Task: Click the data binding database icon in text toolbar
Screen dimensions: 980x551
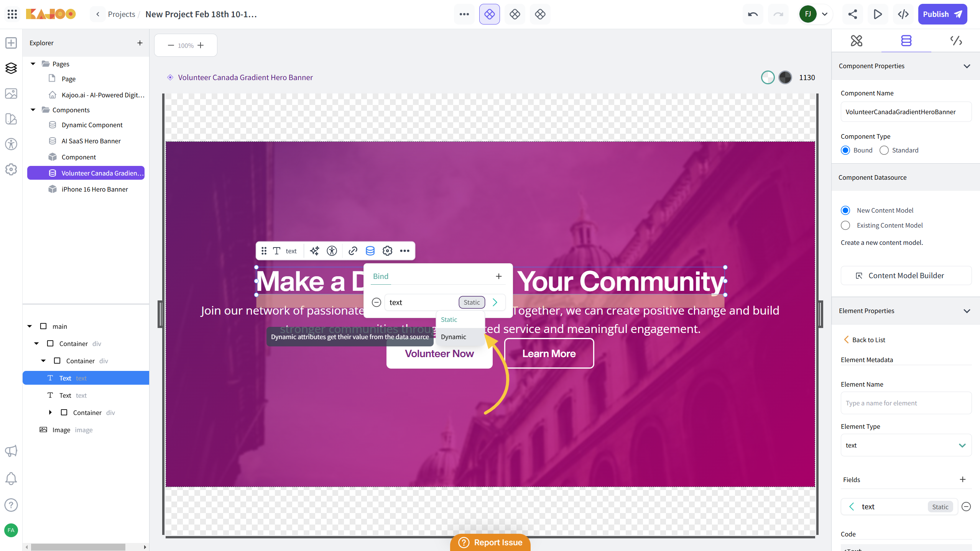Action: [370, 251]
